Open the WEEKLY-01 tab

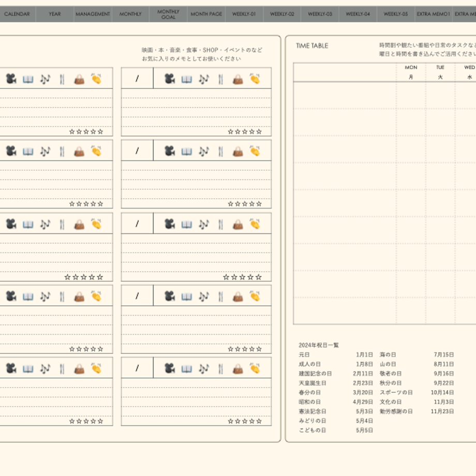(x=244, y=14)
